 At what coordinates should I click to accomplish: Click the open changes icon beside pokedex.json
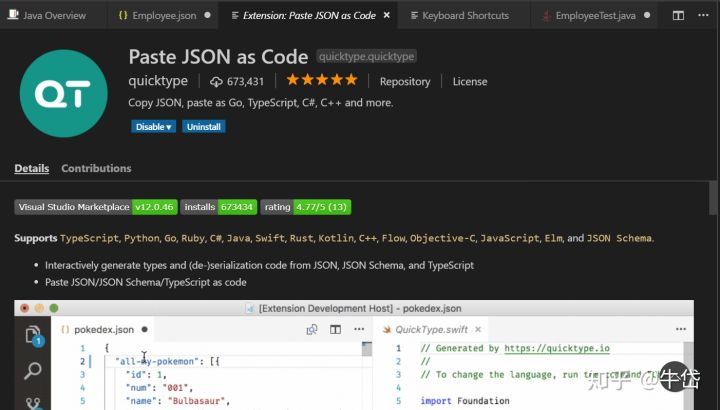click(312, 329)
